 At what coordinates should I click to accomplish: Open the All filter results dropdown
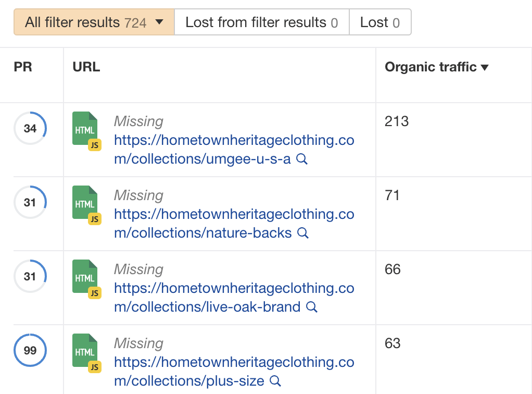click(x=93, y=22)
